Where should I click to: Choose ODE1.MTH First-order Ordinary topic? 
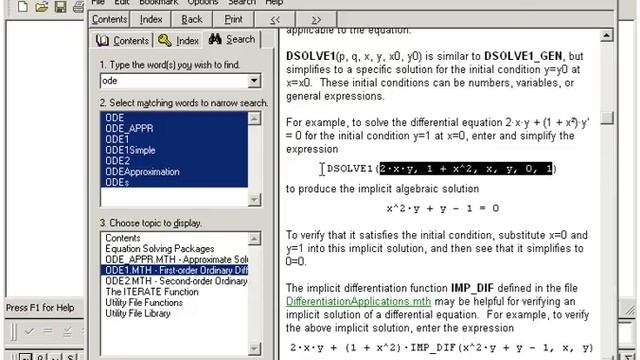[174, 270]
